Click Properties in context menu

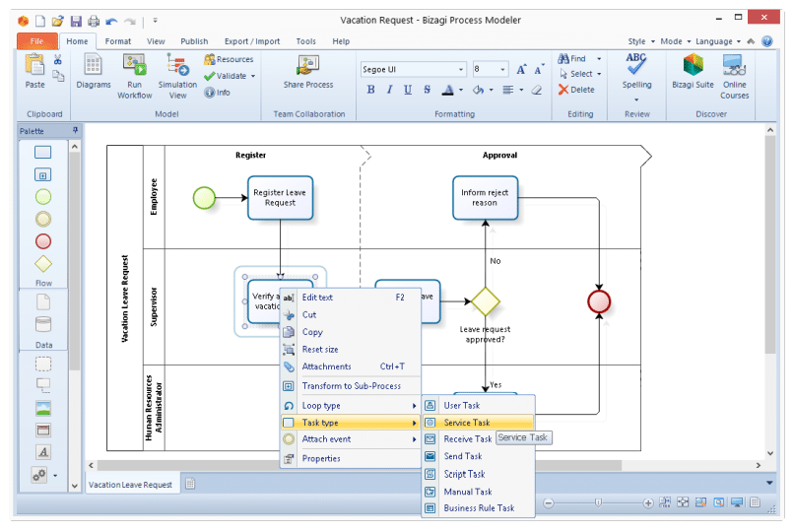(351, 458)
